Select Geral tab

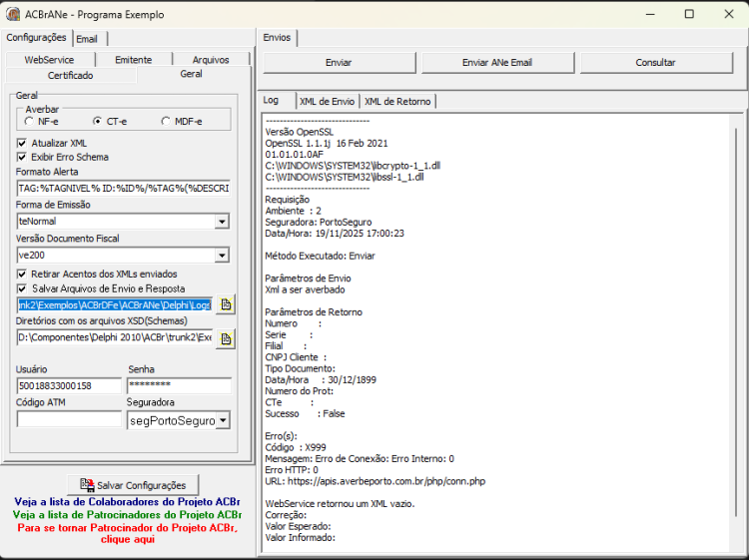[192, 74]
